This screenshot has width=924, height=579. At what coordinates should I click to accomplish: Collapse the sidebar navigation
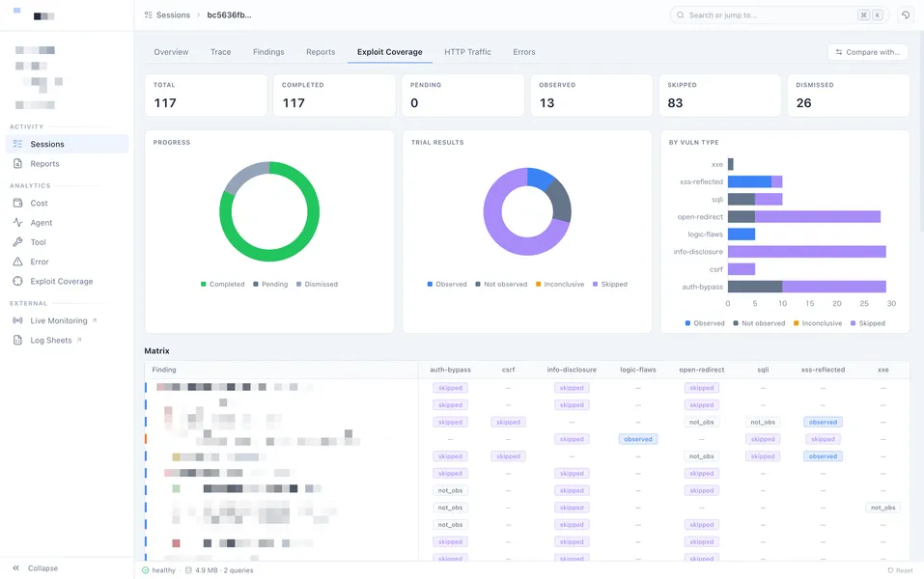click(36, 568)
